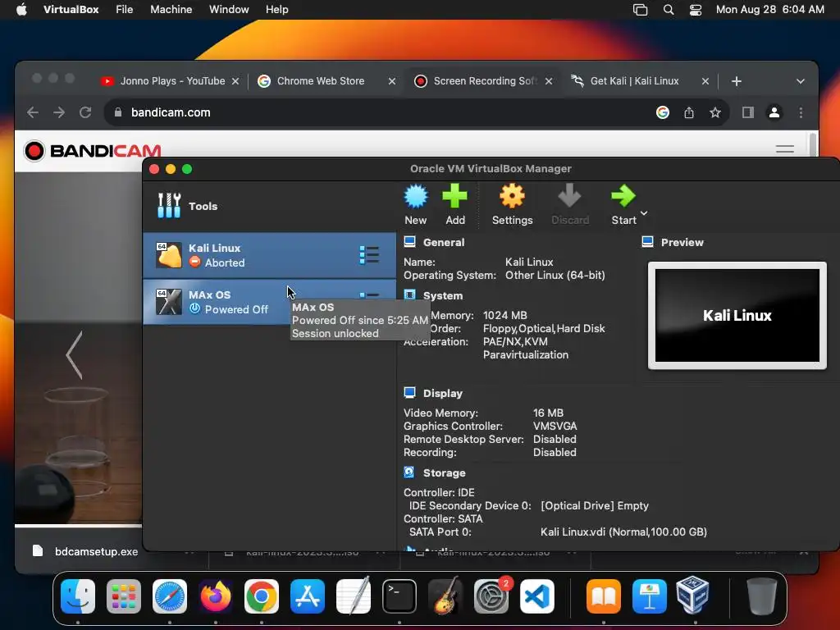The image size is (840, 630).
Task: Select the Kali Linux virtual machine
Action: coord(269,255)
